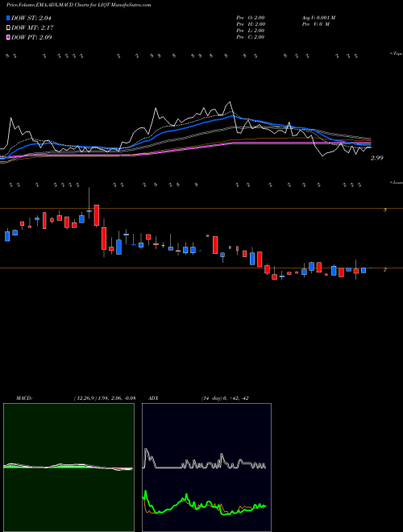Image resolution: width=403 pixels, height=532 pixels.
Task: Click the highest peak of the white price line
Action: [230, 102]
